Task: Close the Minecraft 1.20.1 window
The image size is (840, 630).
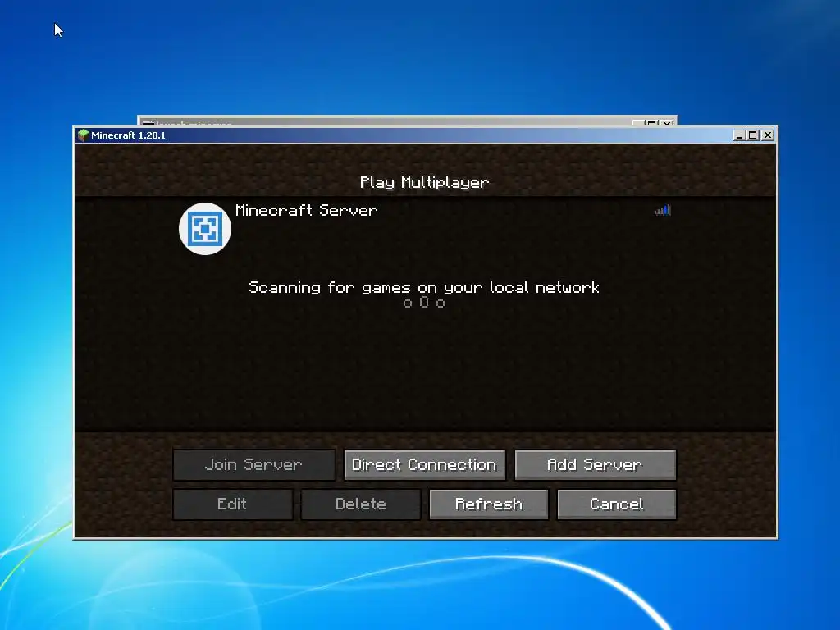Action: click(x=768, y=135)
